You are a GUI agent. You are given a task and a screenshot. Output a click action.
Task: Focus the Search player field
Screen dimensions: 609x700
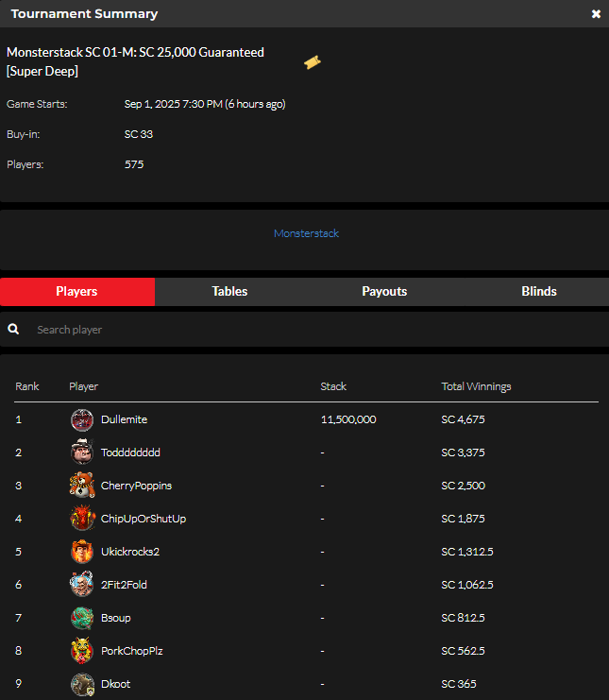pyautogui.click(x=304, y=330)
